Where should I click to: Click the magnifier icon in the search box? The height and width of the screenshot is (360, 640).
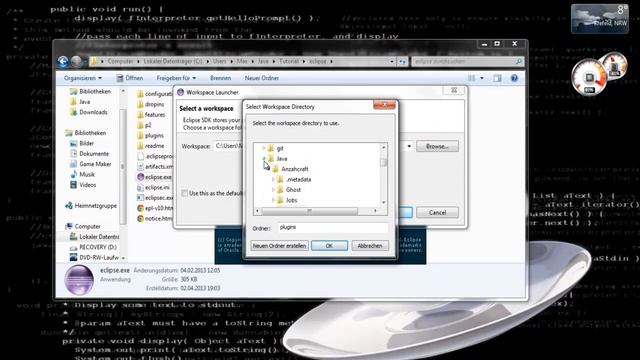(x=518, y=62)
